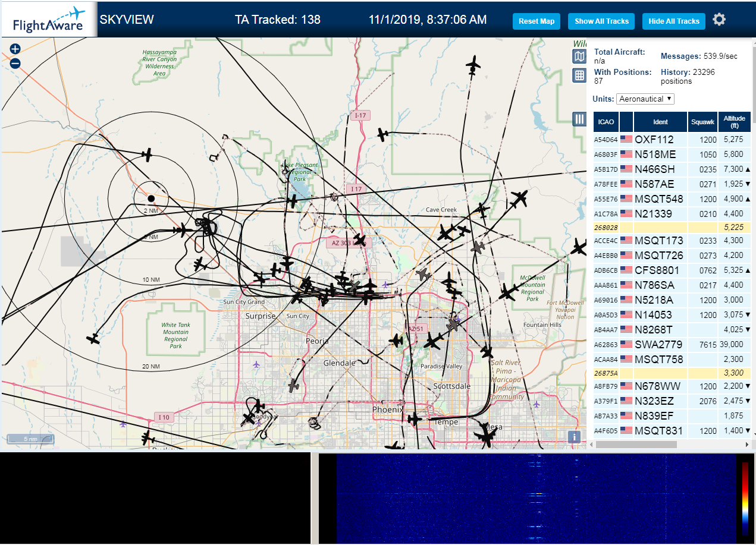Screen dimensions: 756x545
Task: Click Show All Tracks button
Action: [601, 21]
